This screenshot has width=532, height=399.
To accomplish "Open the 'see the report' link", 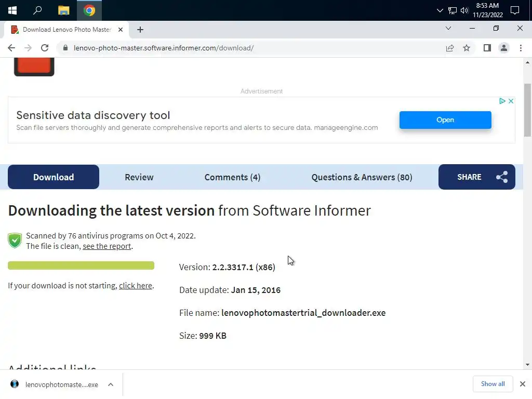I will pos(107,246).
